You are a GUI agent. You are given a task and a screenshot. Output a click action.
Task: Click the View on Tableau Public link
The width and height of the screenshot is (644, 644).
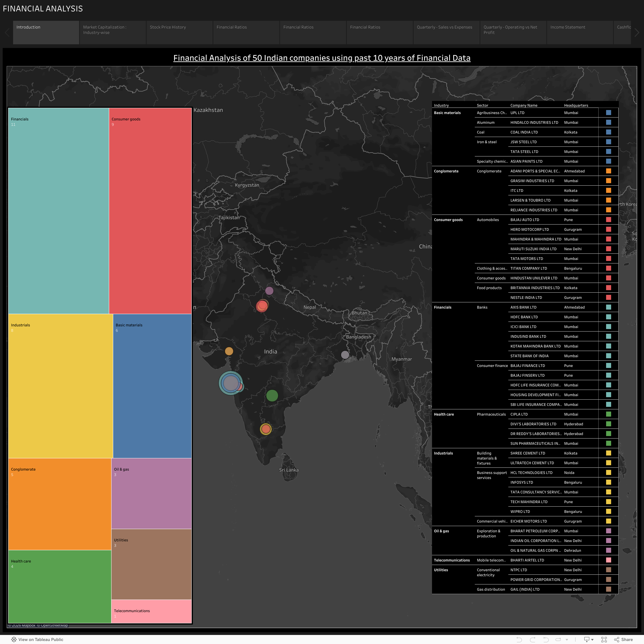point(41,639)
